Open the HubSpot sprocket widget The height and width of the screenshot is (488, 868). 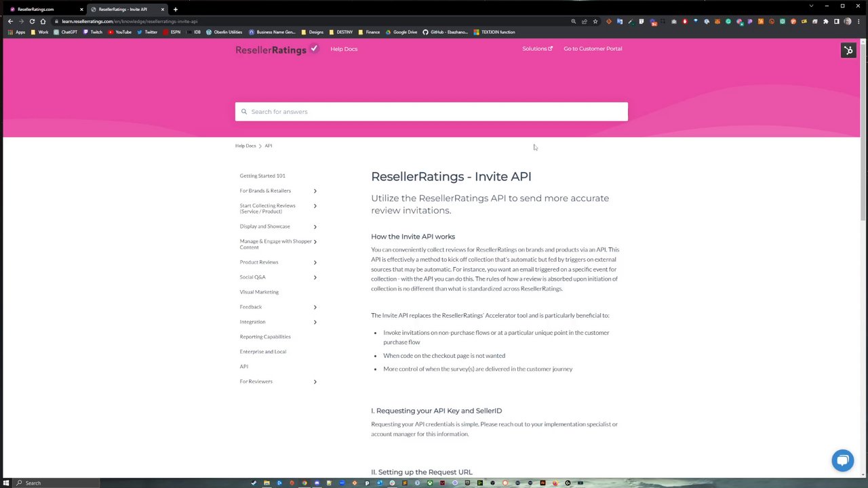tap(848, 50)
